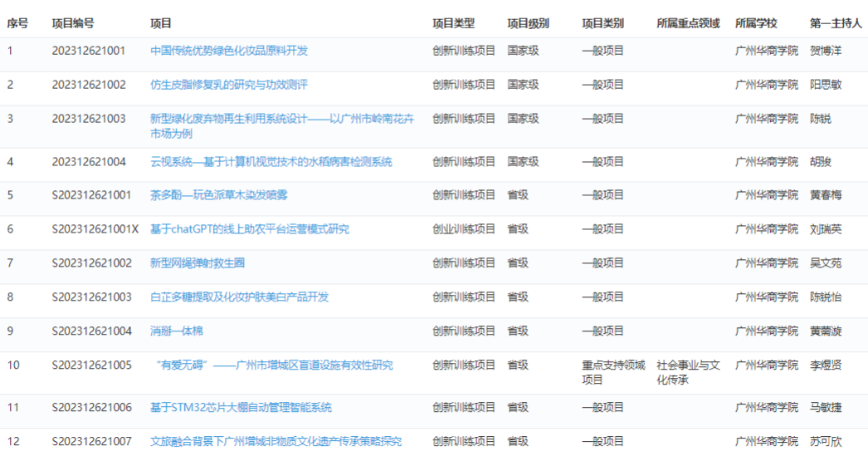The width and height of the screenshot is (868, 461).
Task: Click the 项目级别 column header
Action: [x=528, y=23]
